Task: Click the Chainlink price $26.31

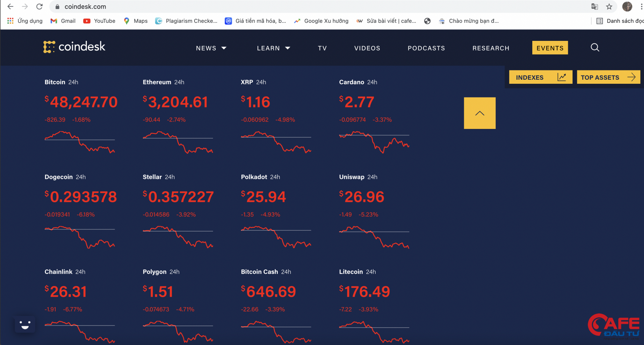Action: pos(66,291)
